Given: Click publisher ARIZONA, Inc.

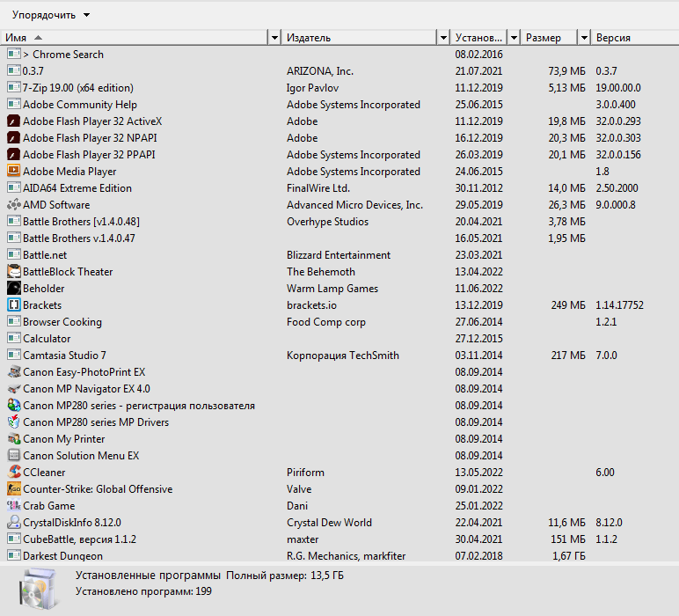Looking at the screenshot, I should (x=319, y=71).
